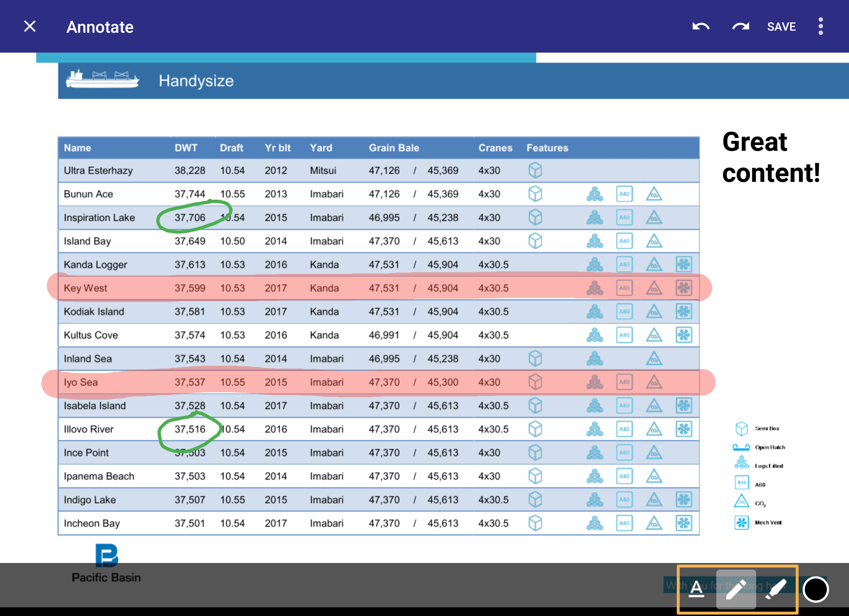The height and width of the screenshot is (616, 849).
Task: Click the Pacific Basin logo
Action: pyautogui.click(x=106, y=563)
